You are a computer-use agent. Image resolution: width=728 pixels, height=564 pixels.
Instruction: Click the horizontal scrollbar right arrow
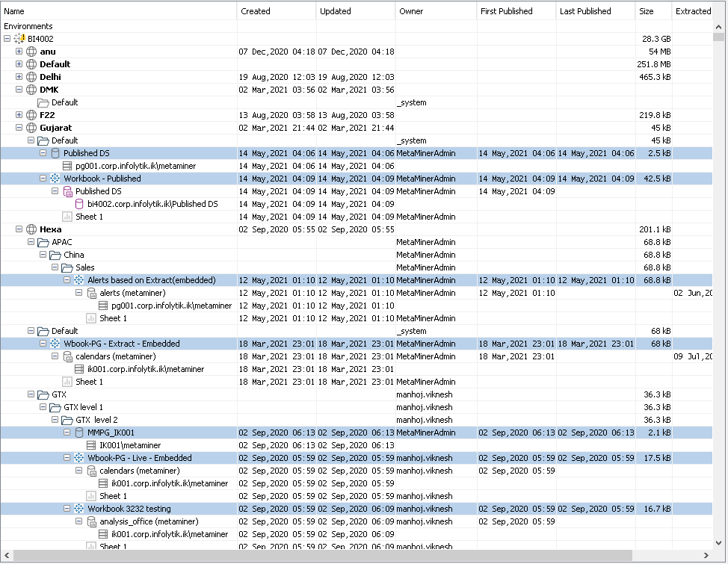tap(706, 555)
